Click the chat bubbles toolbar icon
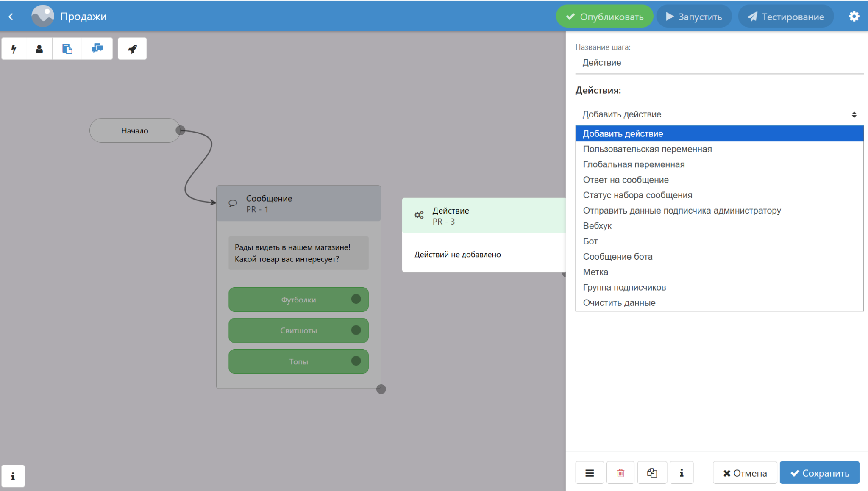 coord(97,49)
